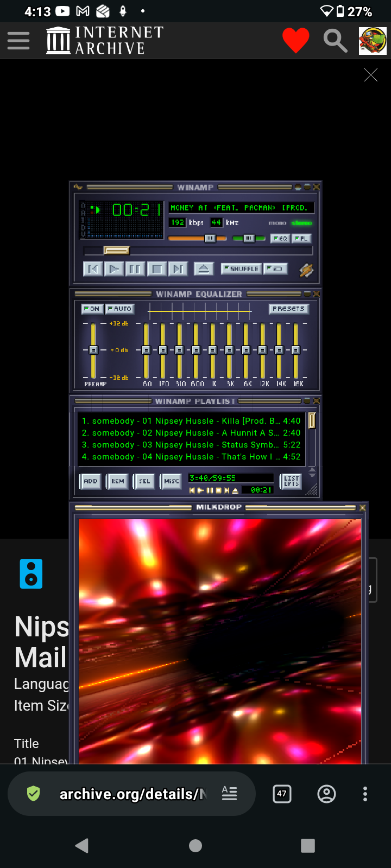The width and height of the screenshot is (391, 868).
Task: Stop the current track
Action: (x=157, y=269)
